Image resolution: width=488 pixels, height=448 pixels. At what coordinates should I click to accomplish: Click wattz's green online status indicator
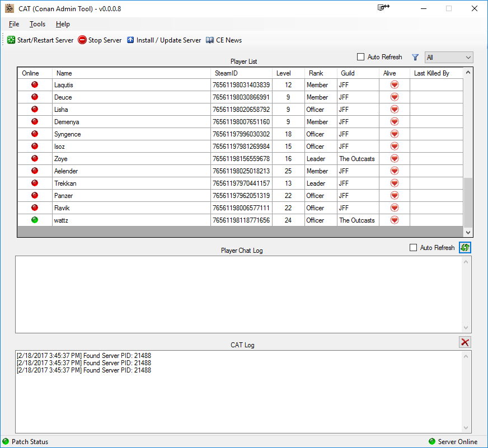pyautogui.click(x=35, y=220)
